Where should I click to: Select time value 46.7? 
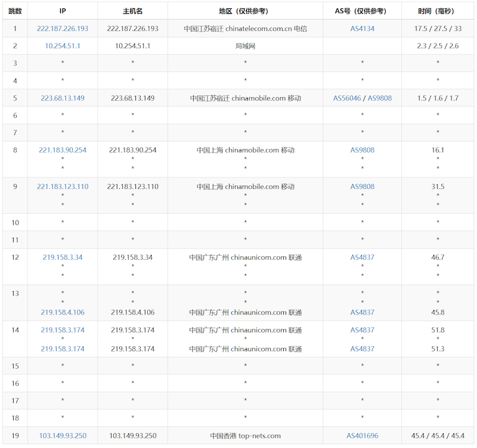[438, 257]
